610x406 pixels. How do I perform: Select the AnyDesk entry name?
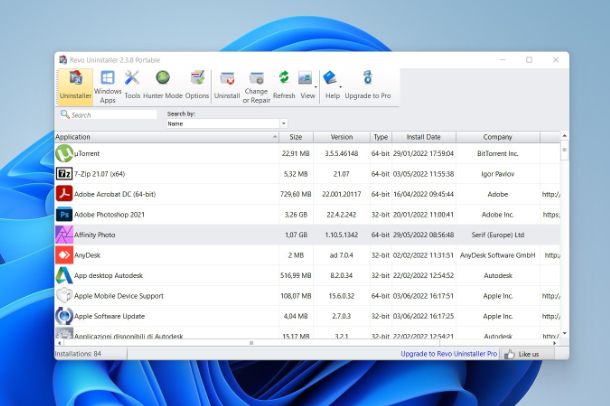click(87, 255)
